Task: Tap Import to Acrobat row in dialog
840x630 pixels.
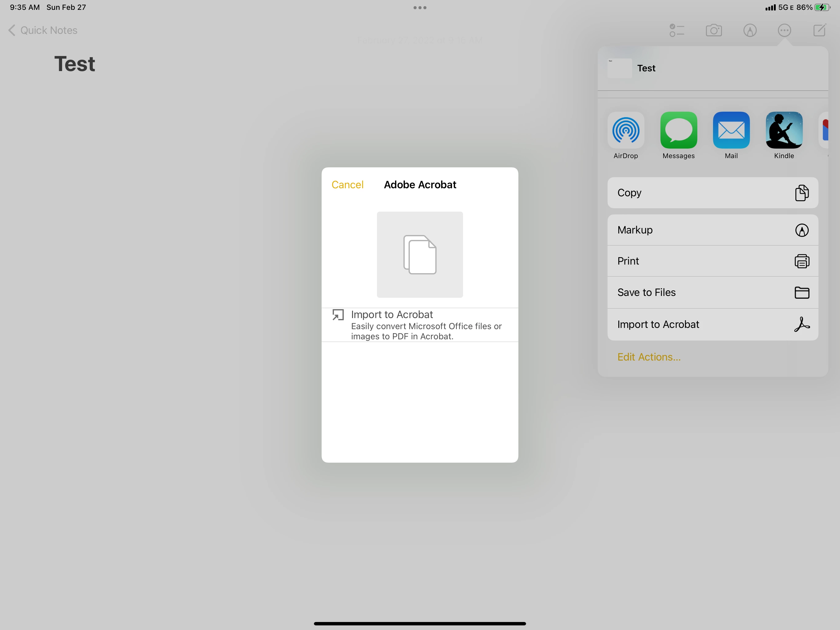Action: (x=420, y=325)
